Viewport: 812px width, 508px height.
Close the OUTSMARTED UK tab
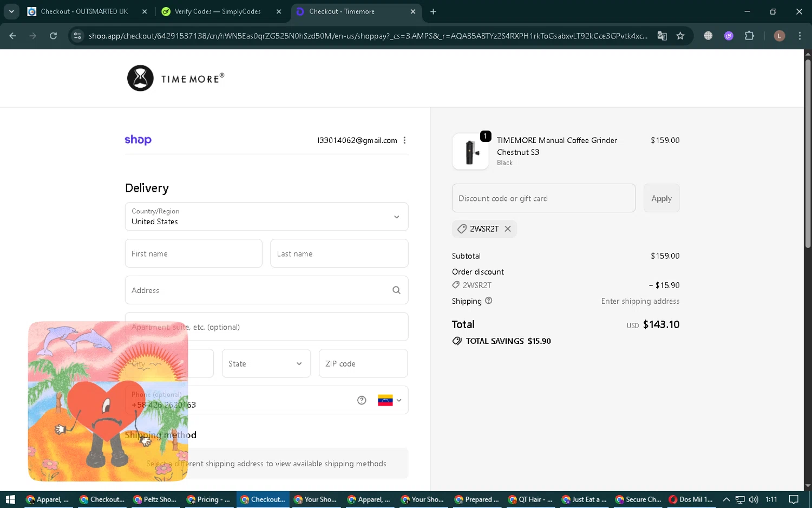click(145, 11)
